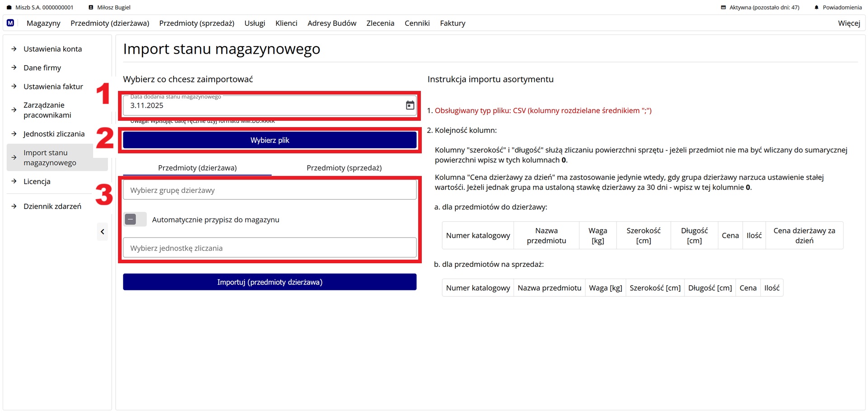Open the Wybierz grupę dzierżawy dropdown

tap(269, 190)
